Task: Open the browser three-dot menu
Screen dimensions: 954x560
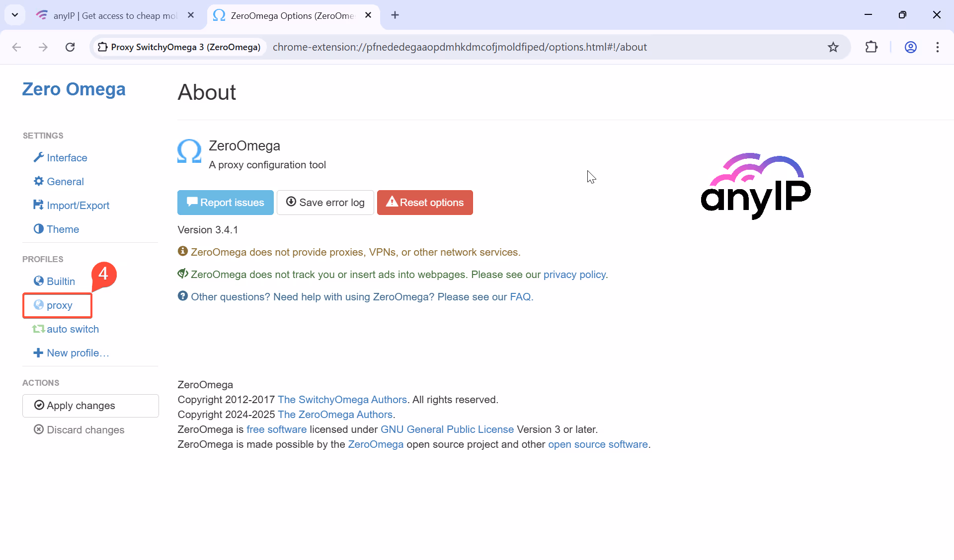Action: pyautogui.click(x=938, y=47)
